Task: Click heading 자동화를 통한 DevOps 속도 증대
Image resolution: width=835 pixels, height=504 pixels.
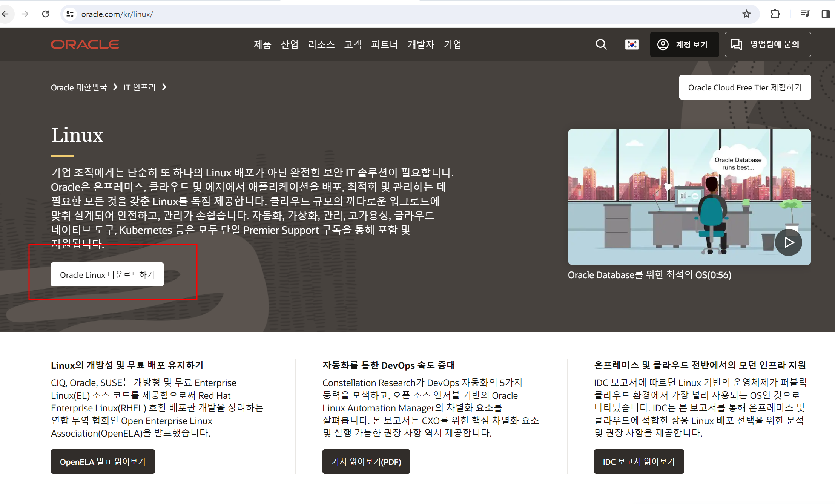Action: [388, 365]
